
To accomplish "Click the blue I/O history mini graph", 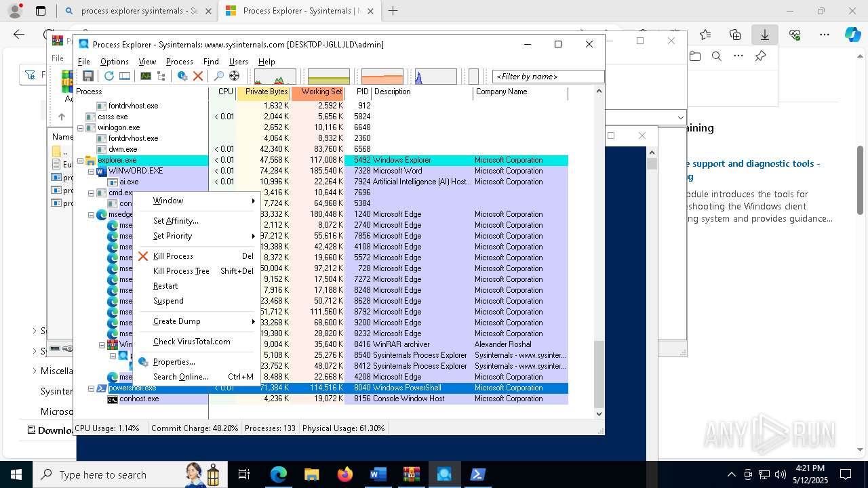I will (436, 77).
